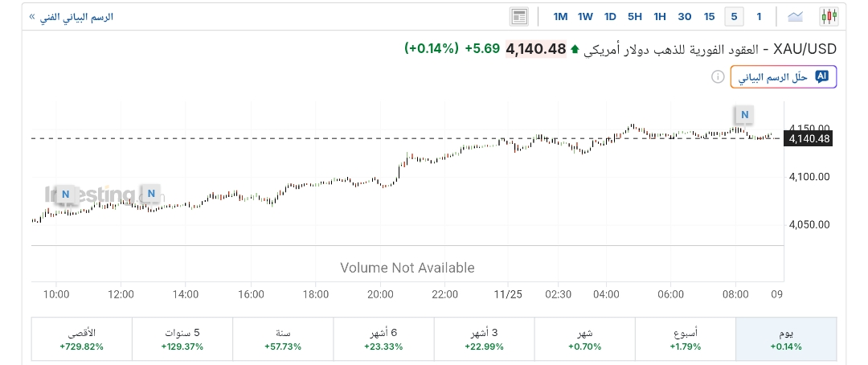This screenshot has height=365, width=868.
Task: Select the 1W chart interval
Action: point(585,16)
